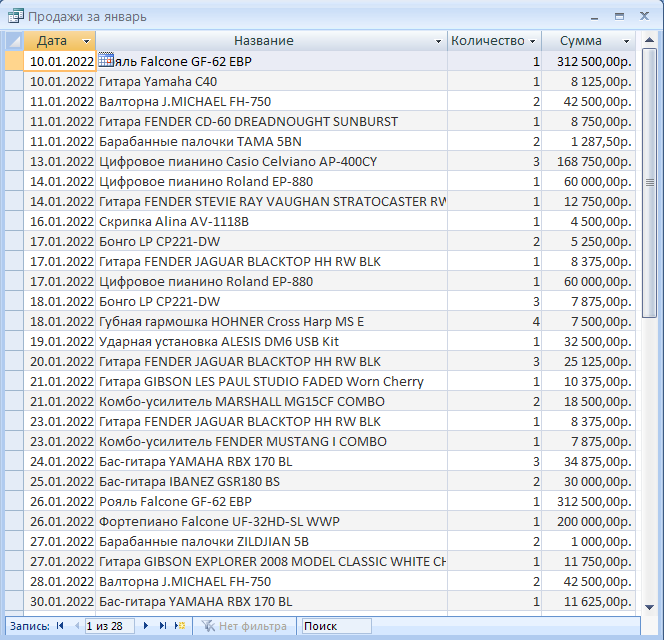664x640 pixels.
Task: Click the current record number field '1 из 28'
Action: click(x=109, y=626)
